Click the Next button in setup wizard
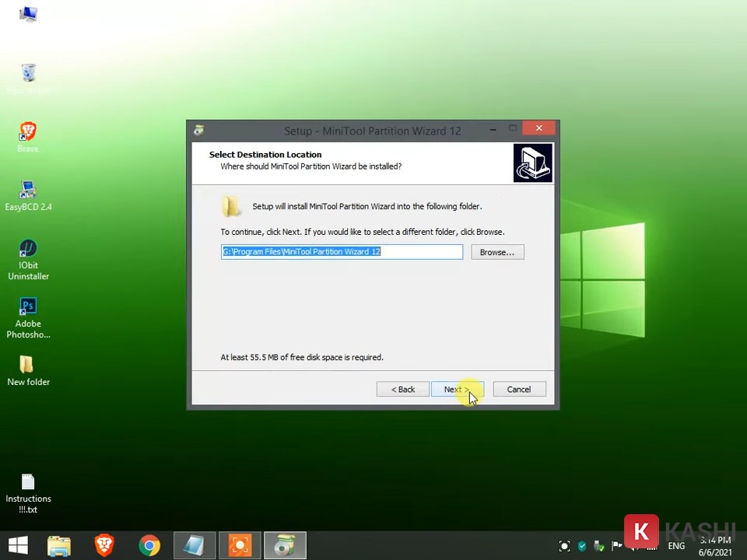 click(x=457, y=390)
